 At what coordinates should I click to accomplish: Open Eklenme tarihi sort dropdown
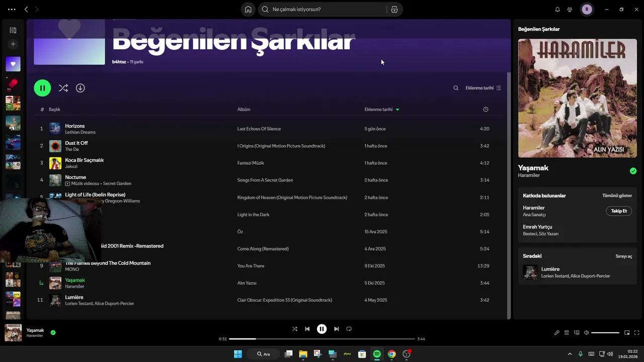[483, 88]
